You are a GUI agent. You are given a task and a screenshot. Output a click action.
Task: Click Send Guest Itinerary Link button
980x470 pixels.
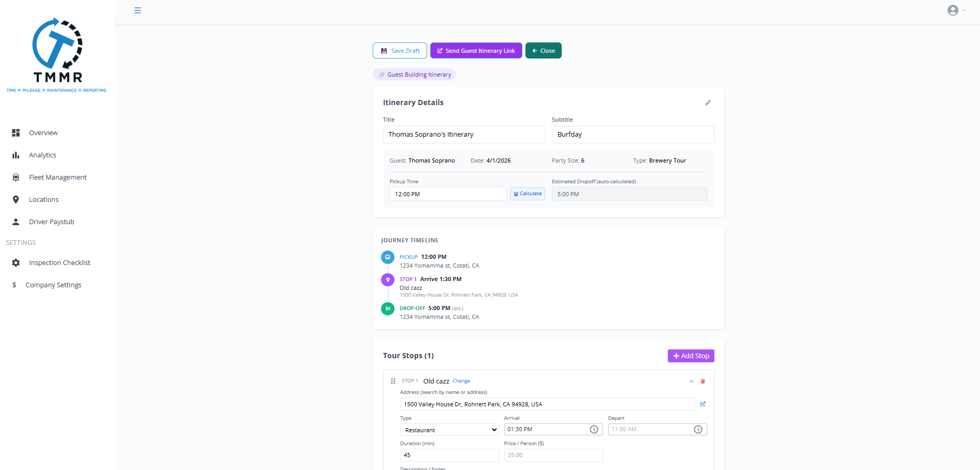476,51
